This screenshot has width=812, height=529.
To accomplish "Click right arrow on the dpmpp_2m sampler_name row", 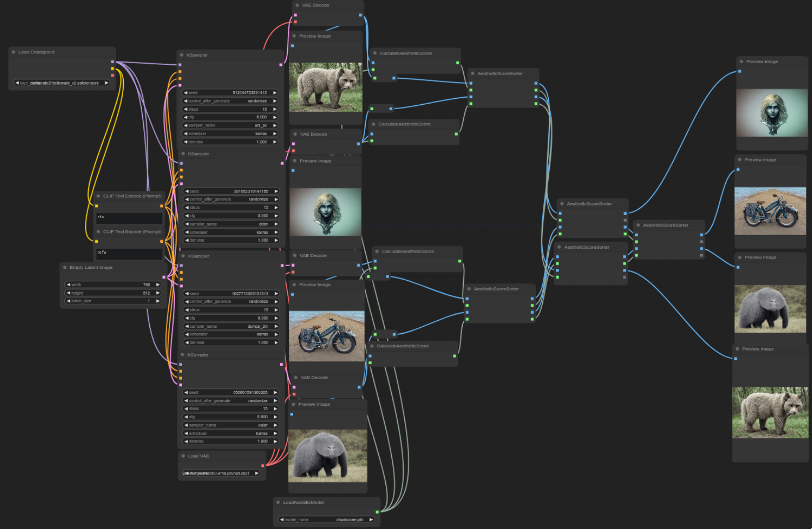I will point(276,326).
